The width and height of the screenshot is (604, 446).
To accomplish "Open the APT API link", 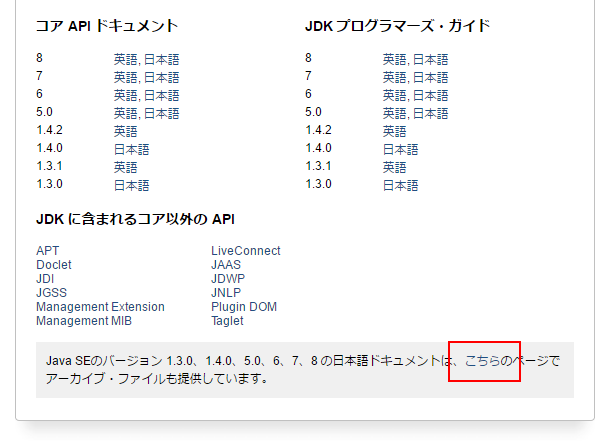I will (x=47, y=251).
